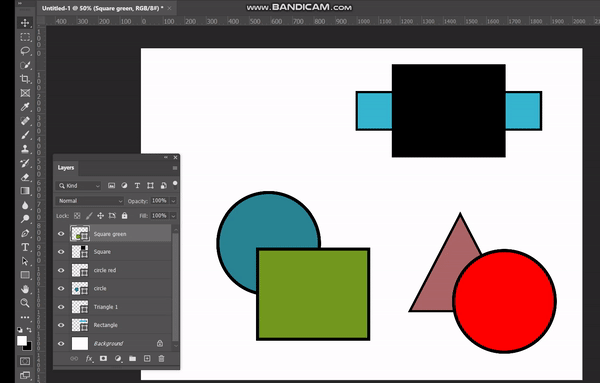Toggle Lock position
600x383 pixels.
[100, 216]
